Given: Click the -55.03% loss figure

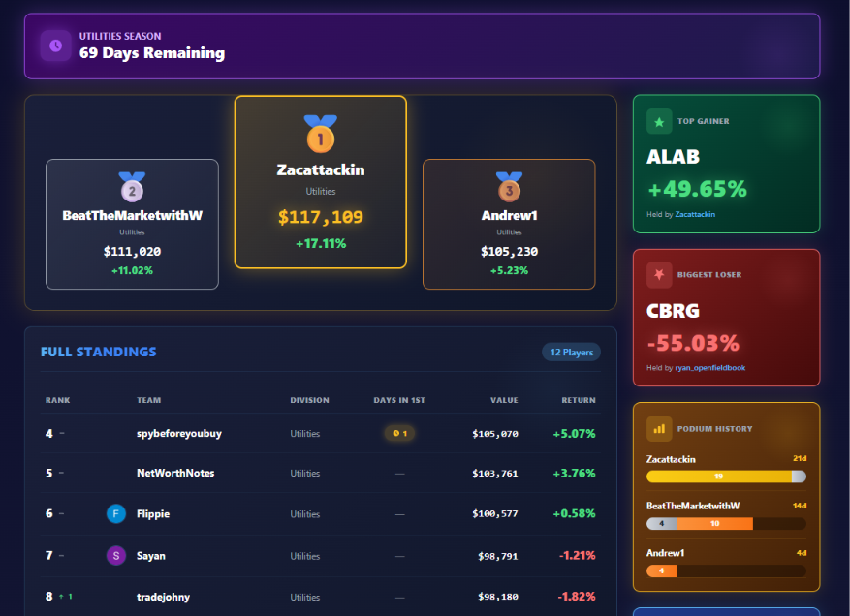Looking at the screenshot, I should coord(693,343).
